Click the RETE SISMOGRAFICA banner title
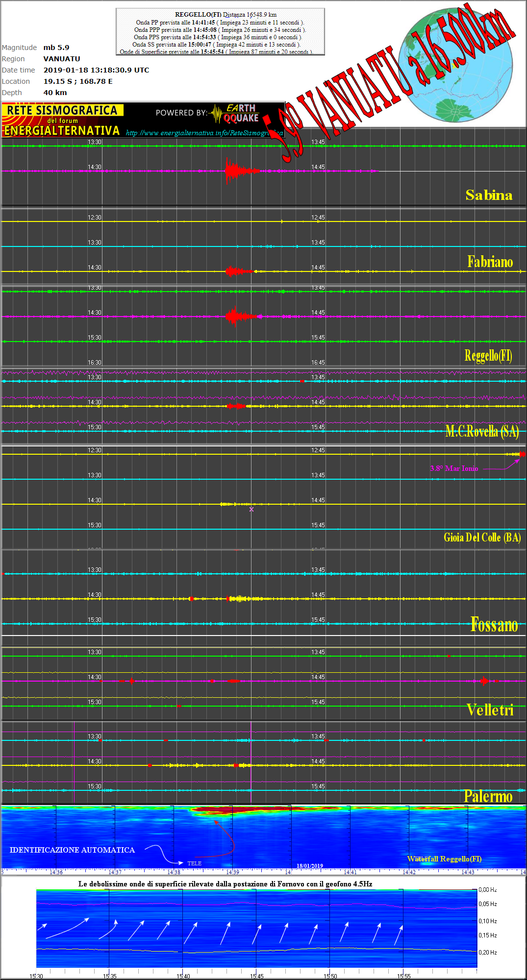 62,110
